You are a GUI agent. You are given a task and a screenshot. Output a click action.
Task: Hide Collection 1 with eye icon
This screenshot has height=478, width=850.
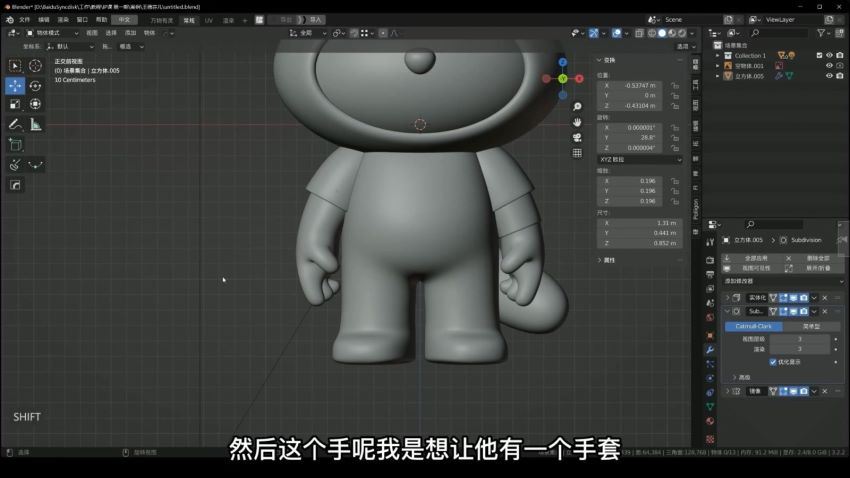tap(829, 55)
